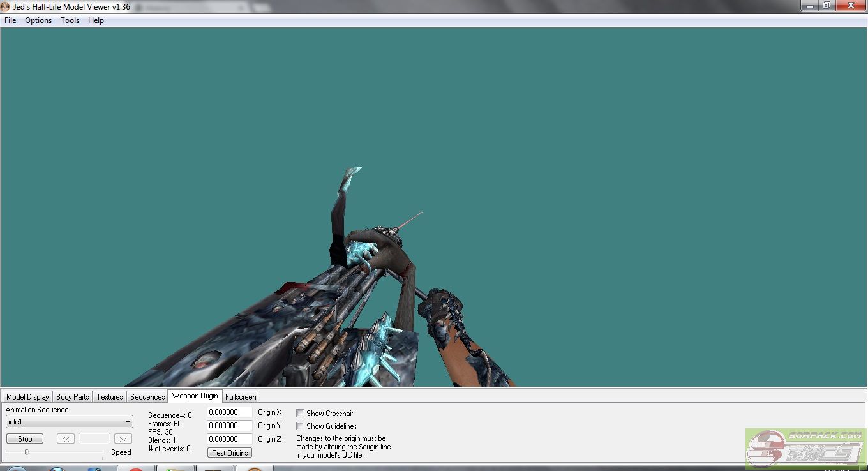
Task: Click the "Blends: 1" text
Action: [x=162, y=440]
